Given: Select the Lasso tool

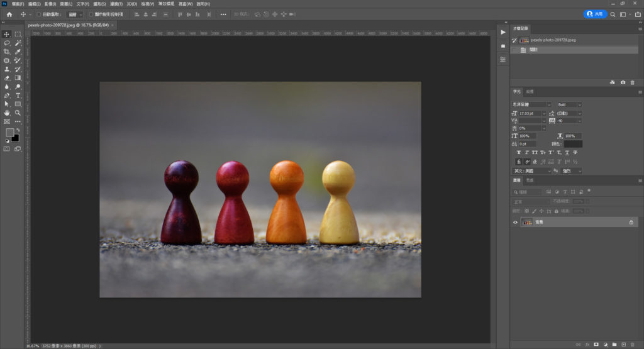Looking at the screenshot, I should tap(7, 43).
